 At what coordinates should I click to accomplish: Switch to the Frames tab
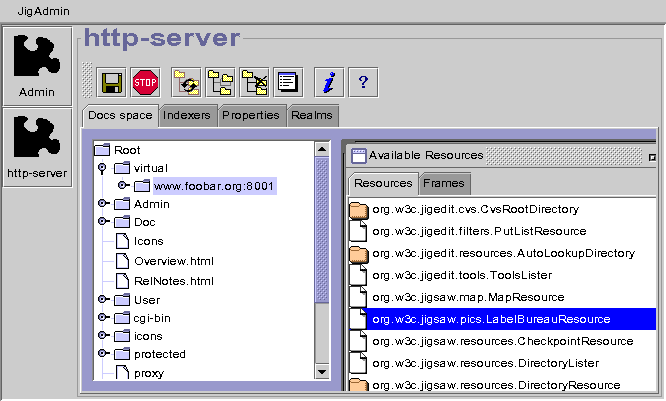click(x=443, y=184)
